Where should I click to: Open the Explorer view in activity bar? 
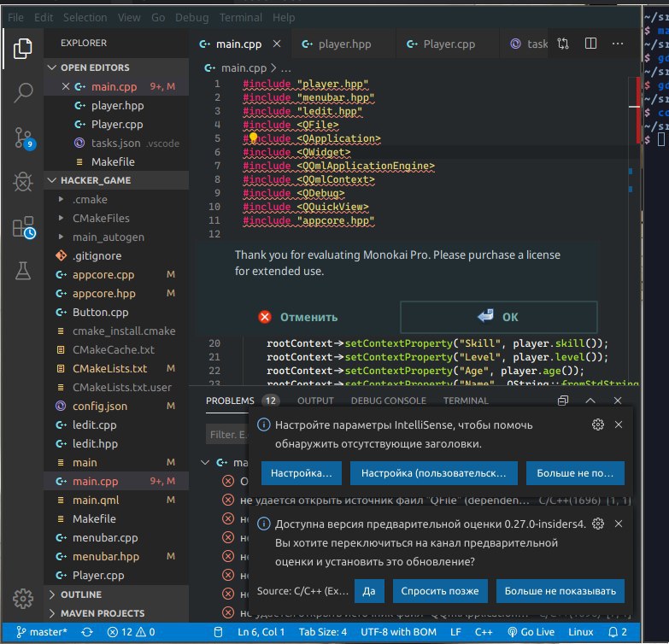(x=22, y=49)
